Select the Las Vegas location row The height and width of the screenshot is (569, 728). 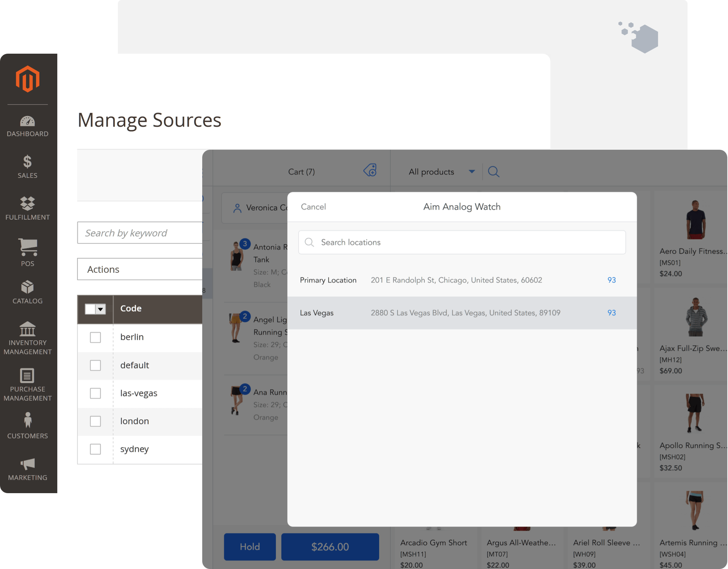point(462,313)
